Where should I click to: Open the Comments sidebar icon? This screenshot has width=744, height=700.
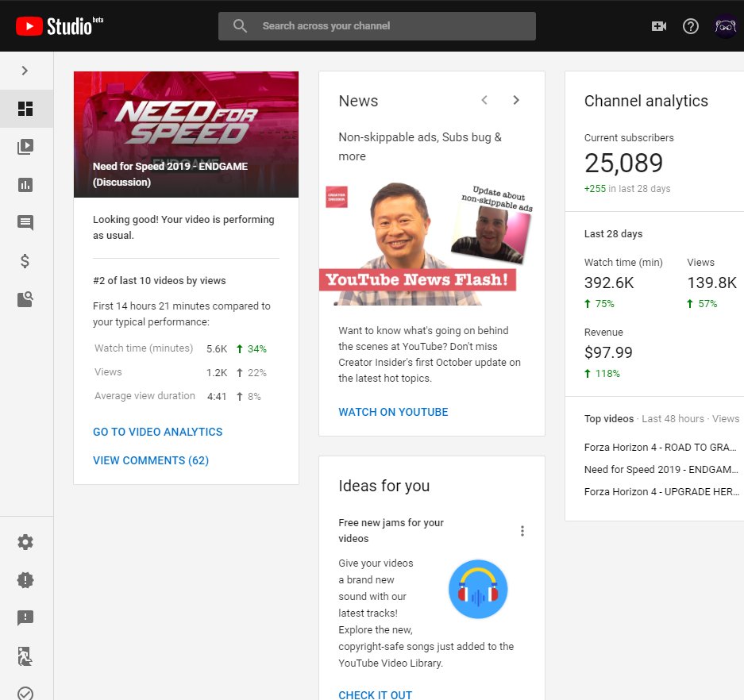[x=25, y=222]
